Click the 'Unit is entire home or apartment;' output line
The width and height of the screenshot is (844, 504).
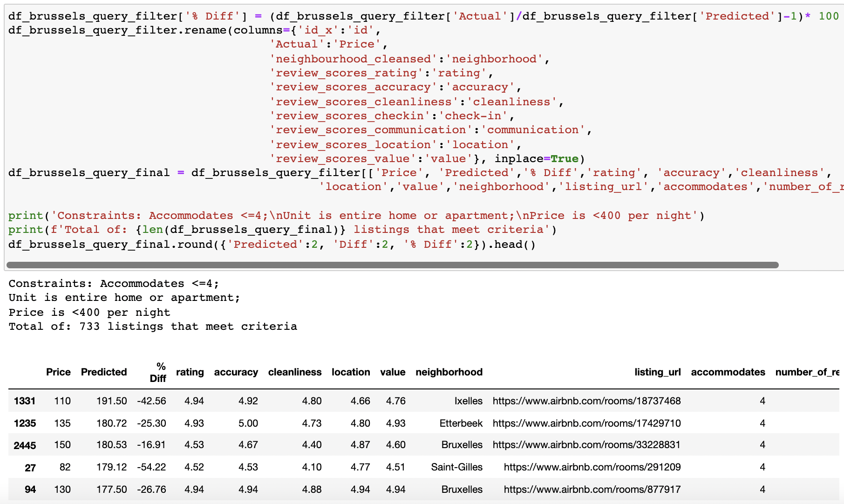(124, 298)
